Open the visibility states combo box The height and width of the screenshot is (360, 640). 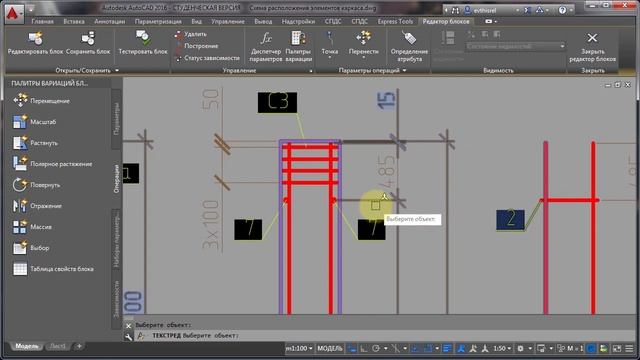tap(516, 47)
